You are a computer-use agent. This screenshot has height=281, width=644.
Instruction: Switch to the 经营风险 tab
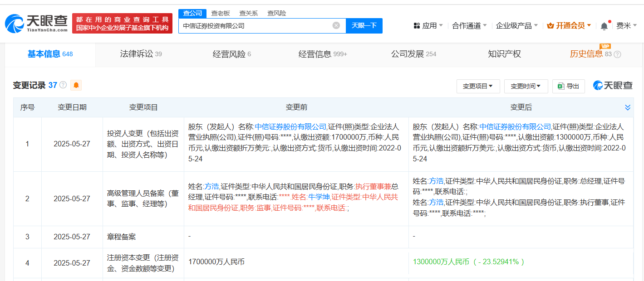click(x=231, y=54)
